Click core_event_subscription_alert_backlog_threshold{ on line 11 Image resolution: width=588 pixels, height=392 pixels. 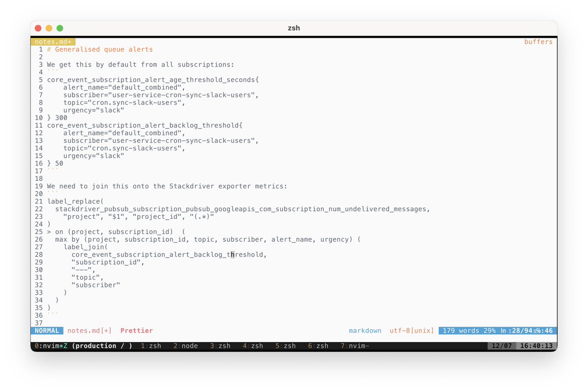[x=145, y=125]
